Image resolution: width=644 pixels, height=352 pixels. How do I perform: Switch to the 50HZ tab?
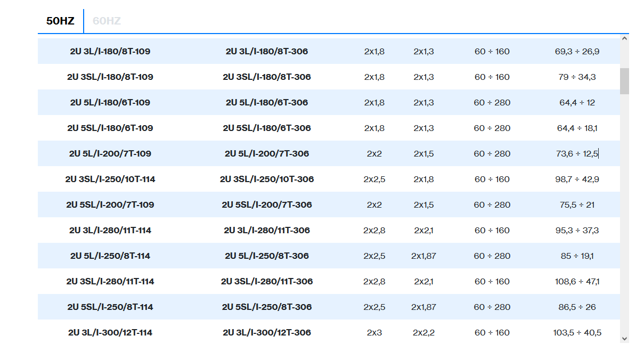[x=60, y=21]
